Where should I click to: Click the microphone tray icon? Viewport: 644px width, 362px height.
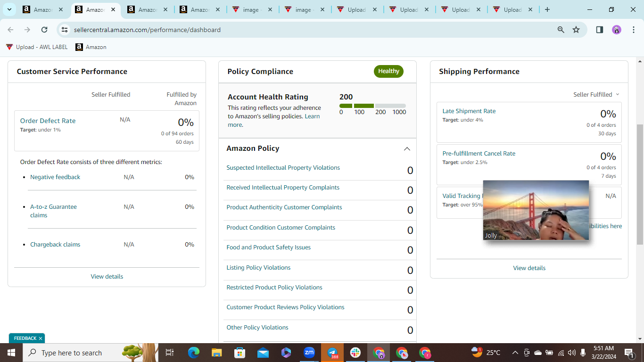(584, 353)
